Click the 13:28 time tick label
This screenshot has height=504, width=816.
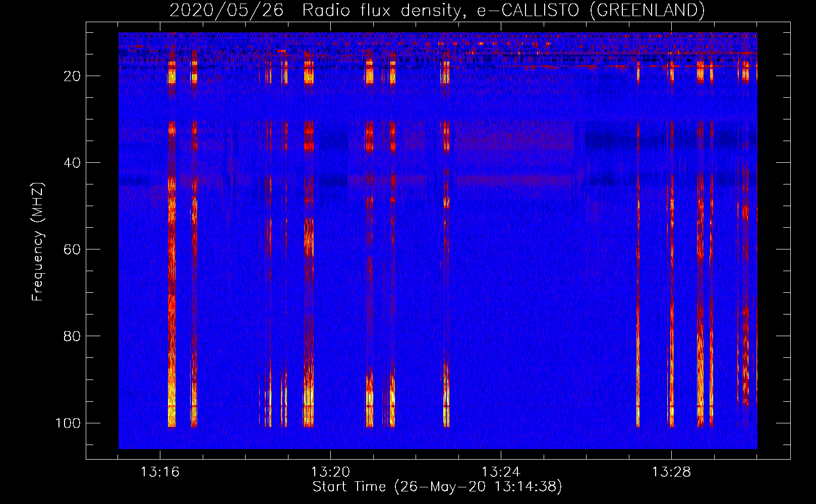pyautogui.click(x=671, y=472)
